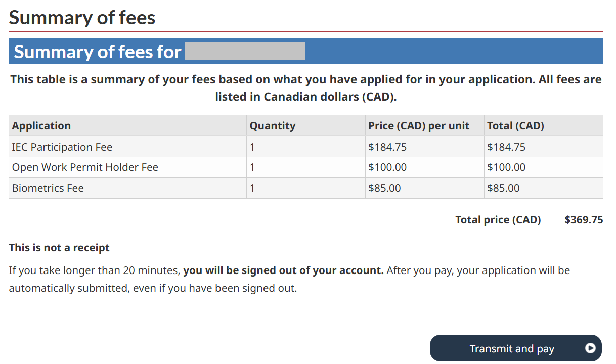This screenshot has width=616, height=364.
Task: Select the Application column header
Action: click(x=41, y=126)
